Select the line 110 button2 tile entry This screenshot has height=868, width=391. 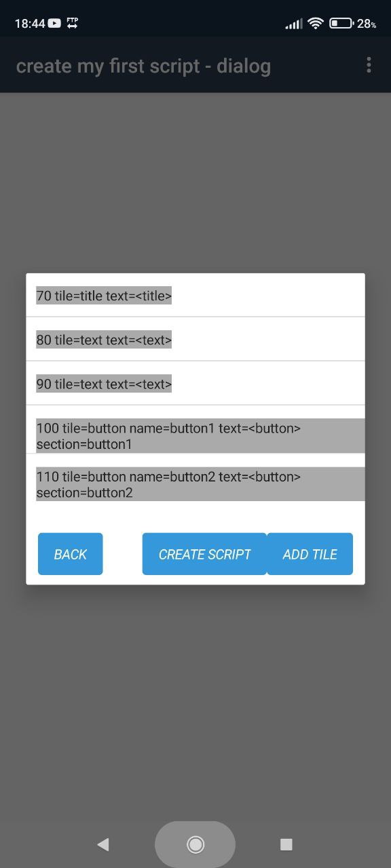click(x=195, y=484)
